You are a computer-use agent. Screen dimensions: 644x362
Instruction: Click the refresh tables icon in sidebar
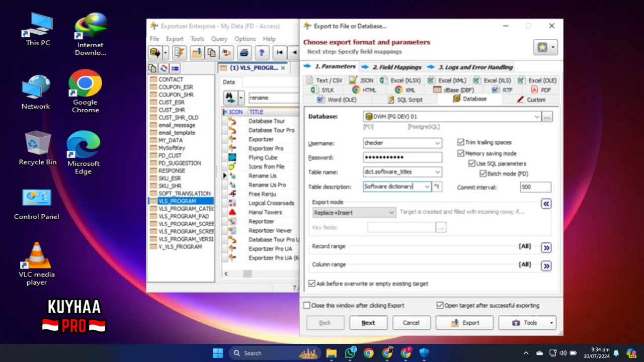pyautogui.click(x=164, y=68)
